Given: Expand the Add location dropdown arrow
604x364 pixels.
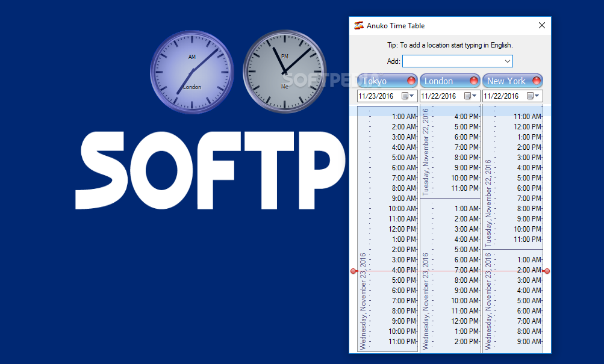Looking at the screenshot, I should pyautogui.click(x=507, y=61).
